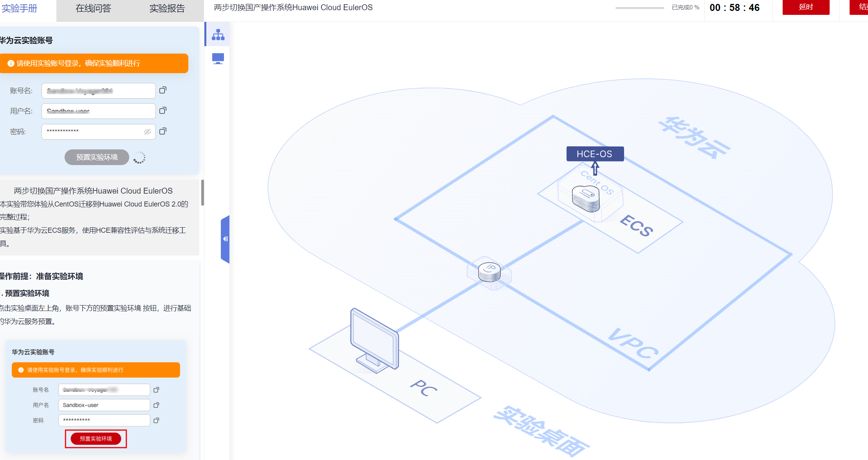The width and height of the screenshot is (868, 460).
Task: Switch to 在线问答 tab
Action: (x=93, y=9)
